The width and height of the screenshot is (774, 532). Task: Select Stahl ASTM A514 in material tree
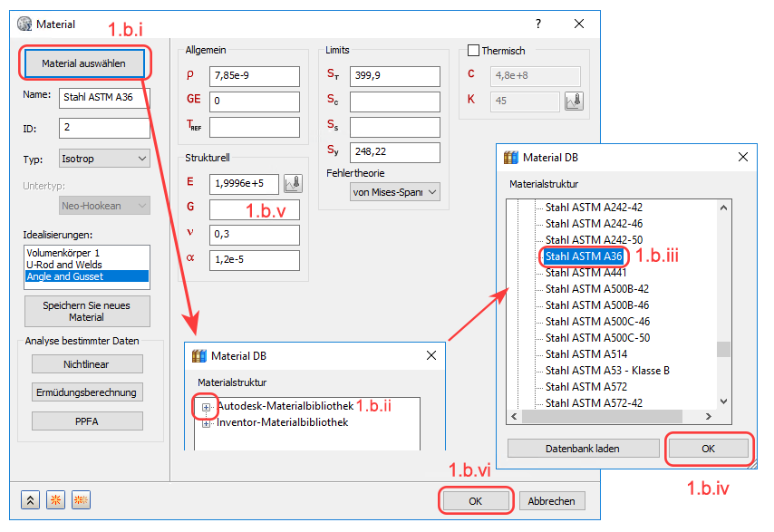[586, 353]
